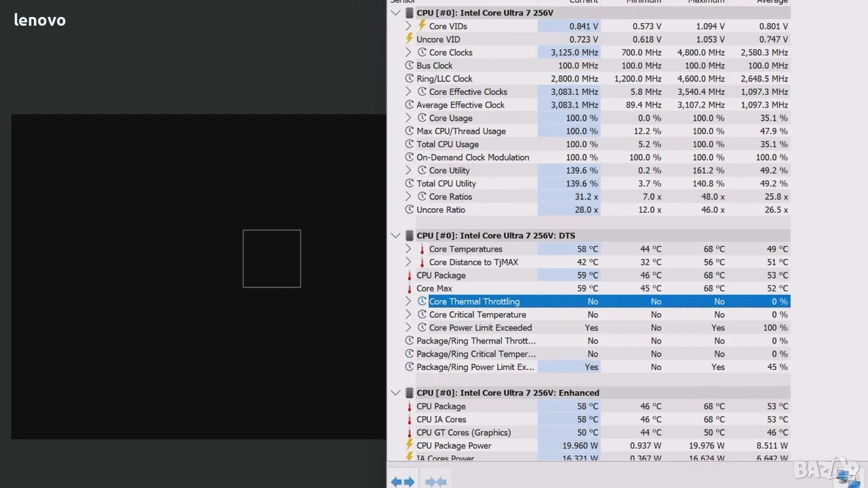
Task: Click the '19.960 W' CPU Package Power value
Action: point(578,446)
